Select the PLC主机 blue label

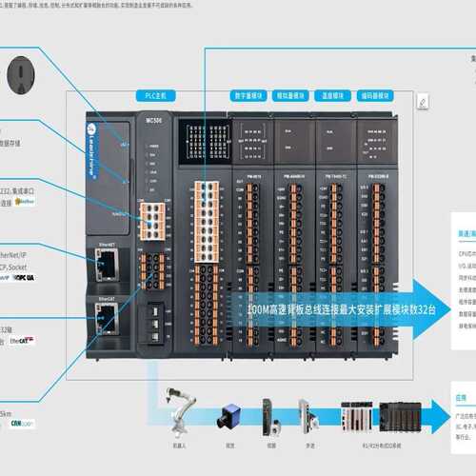[155, 95]
